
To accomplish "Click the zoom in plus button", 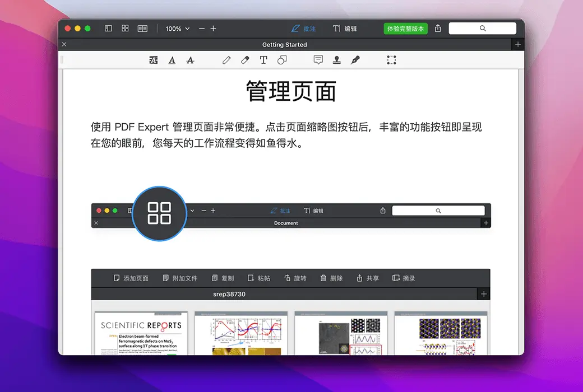I will [214, 28].
